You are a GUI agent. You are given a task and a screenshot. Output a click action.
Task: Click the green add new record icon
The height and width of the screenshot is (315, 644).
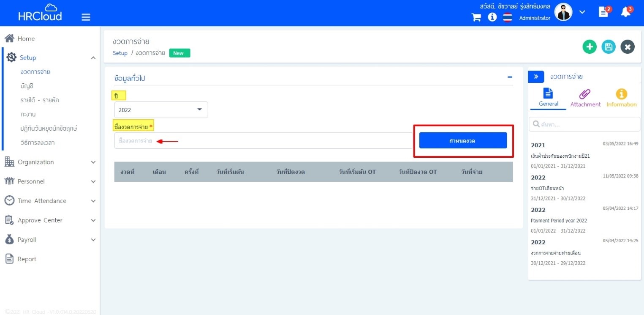(x=590, y=47)
